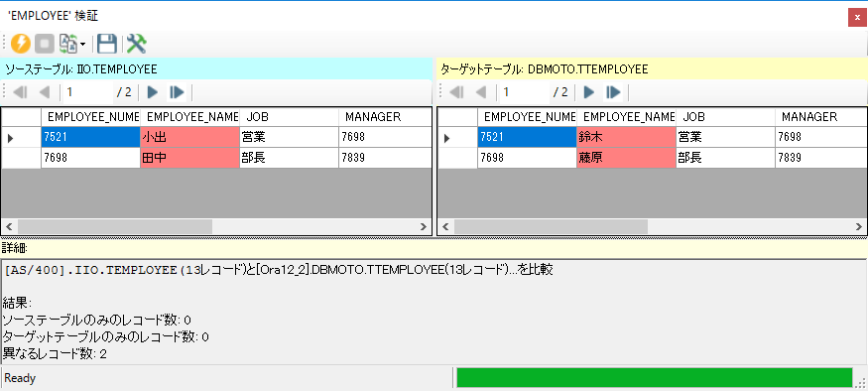Click source table MANAGER column header
Screen dimensions: 868x391
[x=385, y=117]
